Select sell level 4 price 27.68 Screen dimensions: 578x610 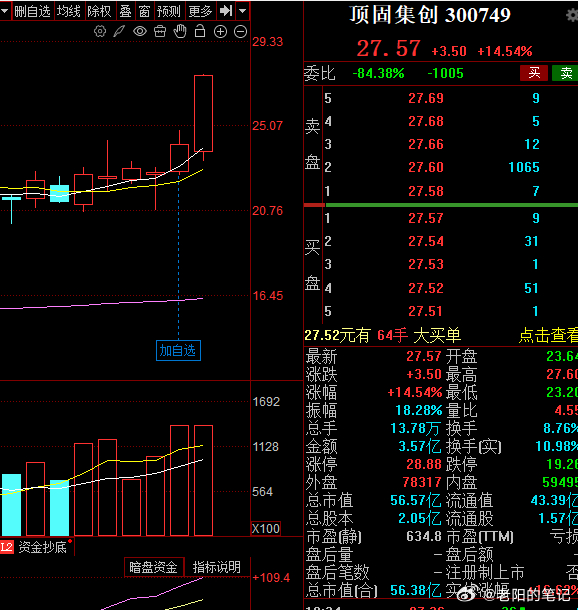point(426,121)
